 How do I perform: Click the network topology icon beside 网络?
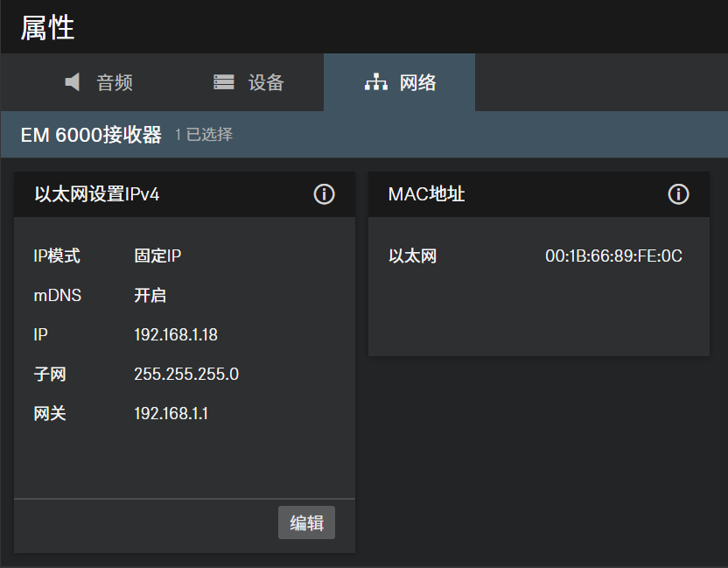(x=375, y=82)
